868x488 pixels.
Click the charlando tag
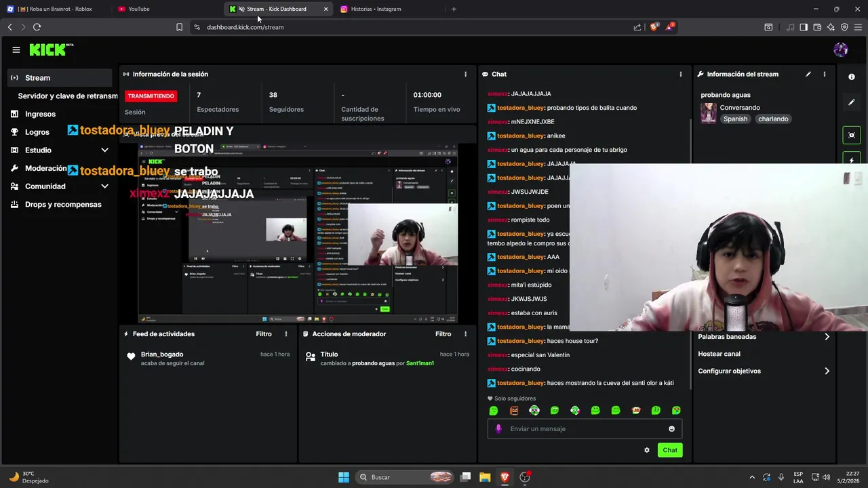[773, 119]
